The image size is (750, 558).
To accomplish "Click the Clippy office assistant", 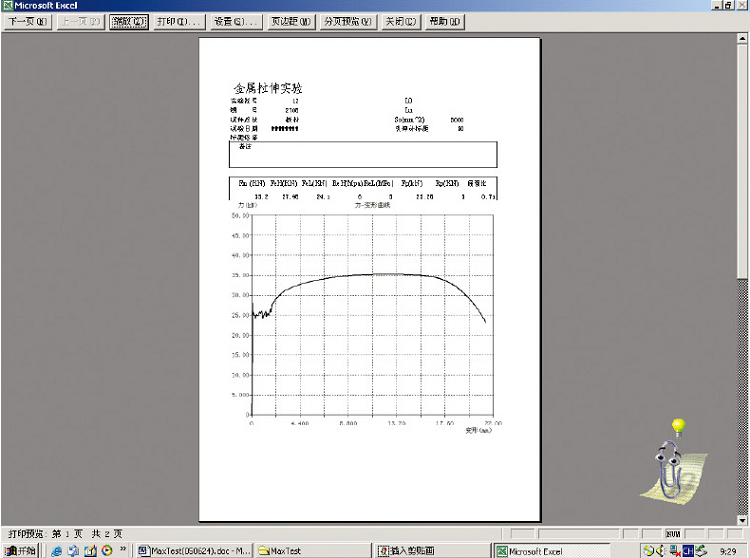I will click(x=672, y=471).
